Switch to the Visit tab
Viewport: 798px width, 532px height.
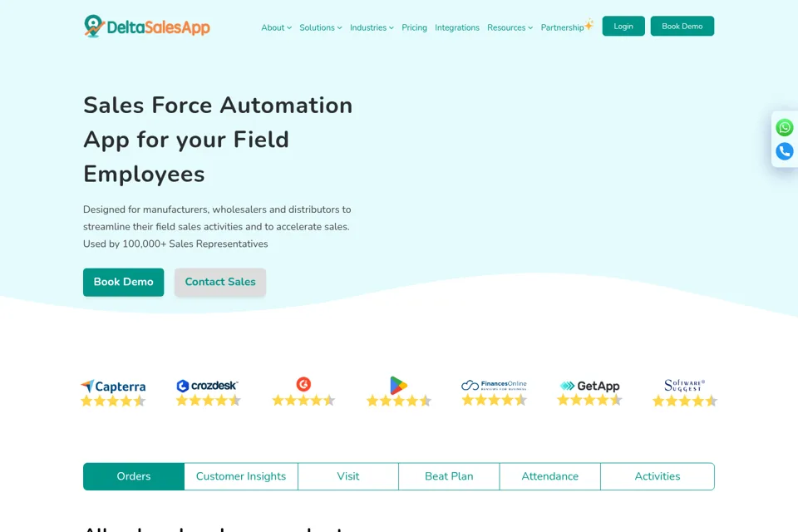point(348,476)
